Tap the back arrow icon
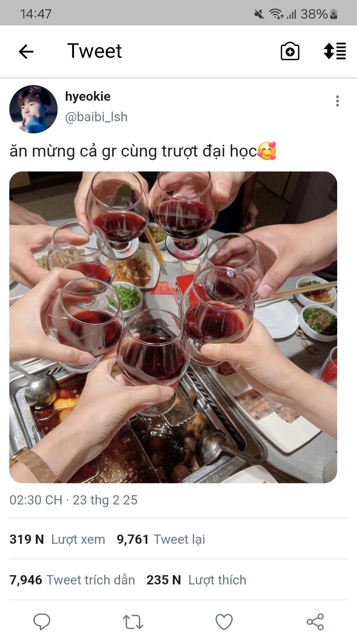This screenshot has width=357, height=644. pos(26,52)
